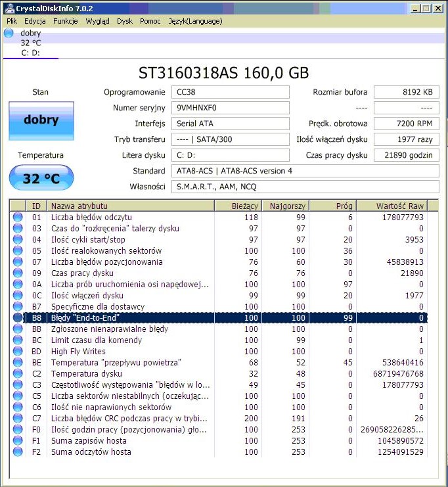Open the Wygląd menu

coord(97,21)
